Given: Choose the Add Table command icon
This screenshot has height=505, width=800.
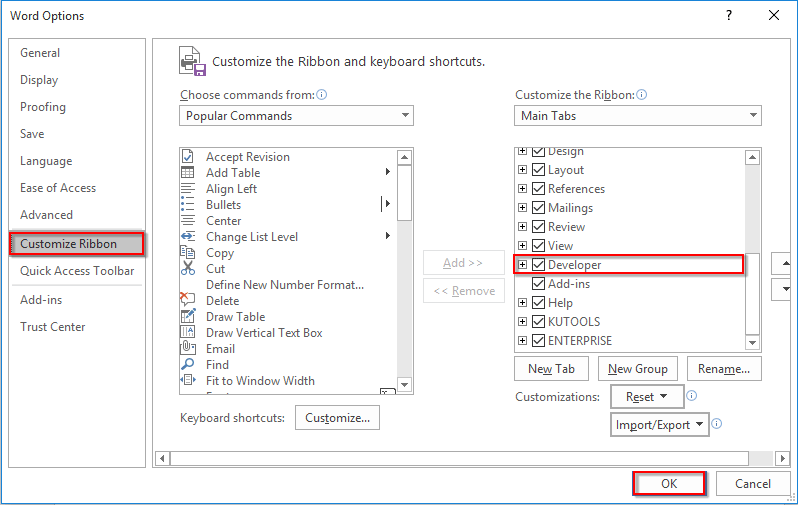Looking at the screenshot, I should pos(188,172).
